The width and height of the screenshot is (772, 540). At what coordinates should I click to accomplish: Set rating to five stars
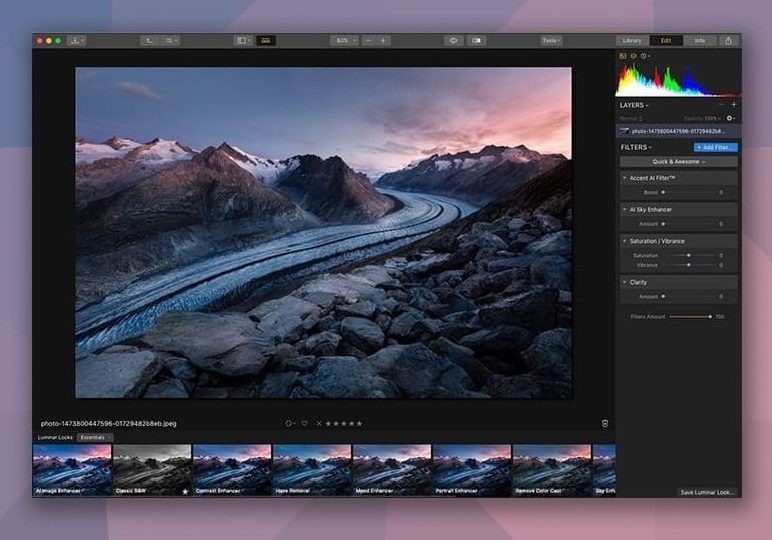359,423
